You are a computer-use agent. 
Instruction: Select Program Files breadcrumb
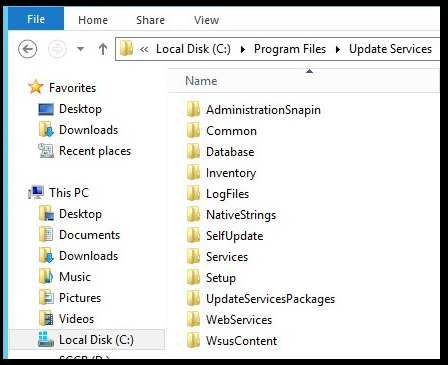[x=290, y=49]
